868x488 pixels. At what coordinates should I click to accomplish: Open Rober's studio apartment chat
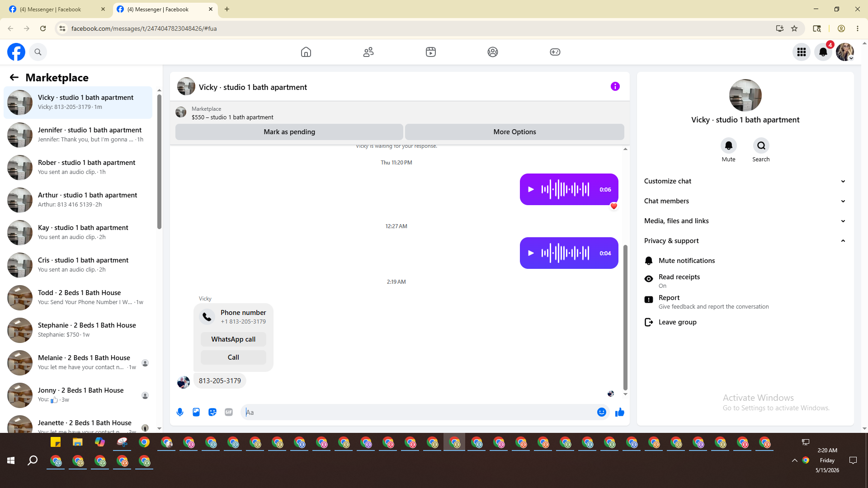(78, 168)
